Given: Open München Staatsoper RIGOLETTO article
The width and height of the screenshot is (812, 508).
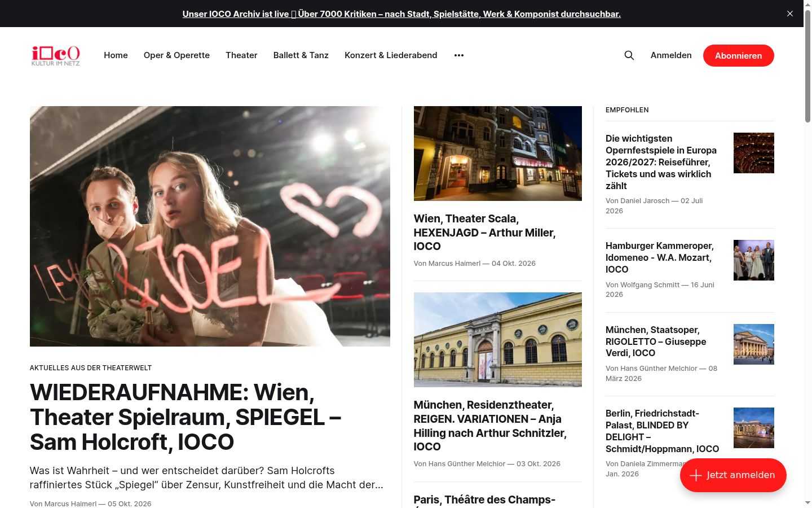Looking at the screenshot, I should tap(656, 341).
